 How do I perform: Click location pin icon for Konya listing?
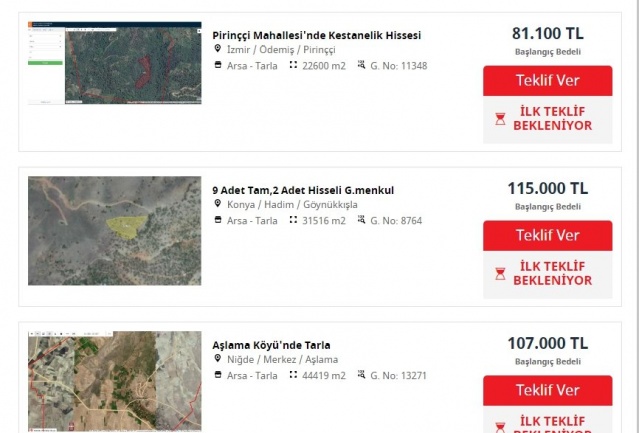point(218,203)
